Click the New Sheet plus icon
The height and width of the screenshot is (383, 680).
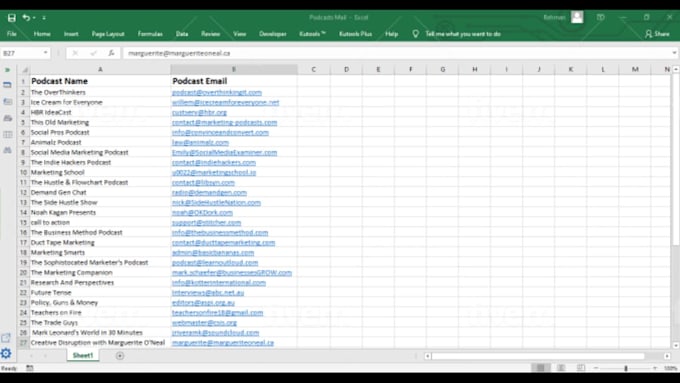(x=120, y=356)
